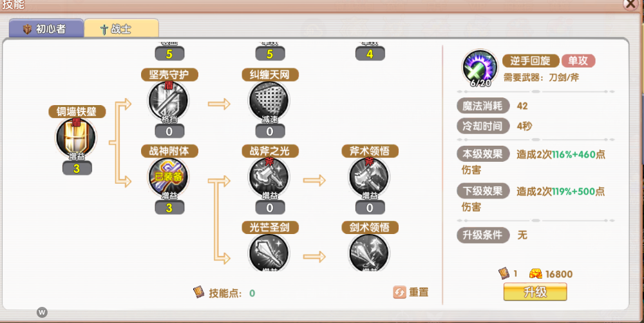Select the 剑术领悟 skill icon
The width and height of the screenshot is (644, 323).
point(370,253)
